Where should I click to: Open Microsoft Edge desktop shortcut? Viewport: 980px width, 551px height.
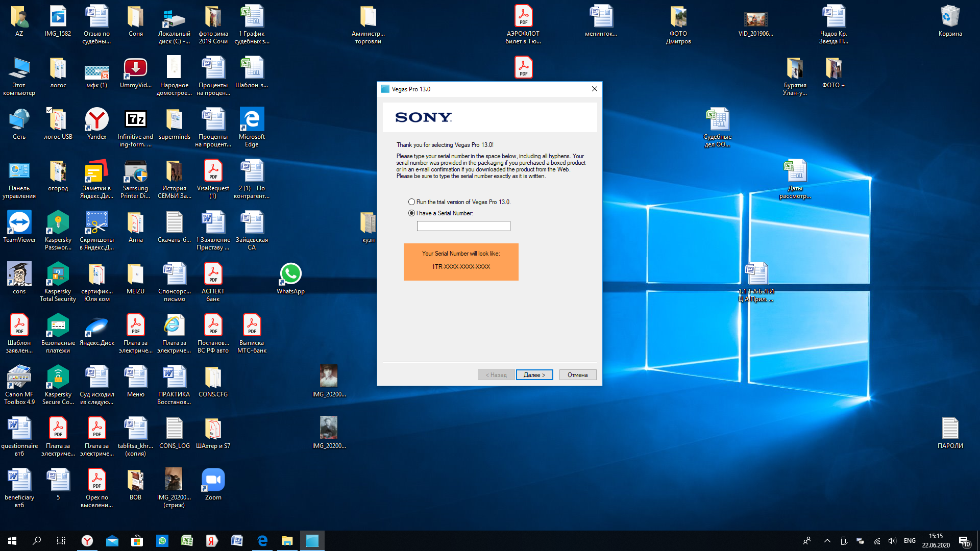[x=252, y=128]
